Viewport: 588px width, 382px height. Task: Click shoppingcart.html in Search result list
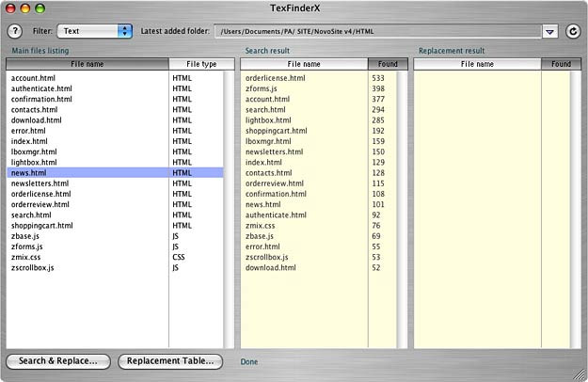pyautogui.click(x=276, y=131)
